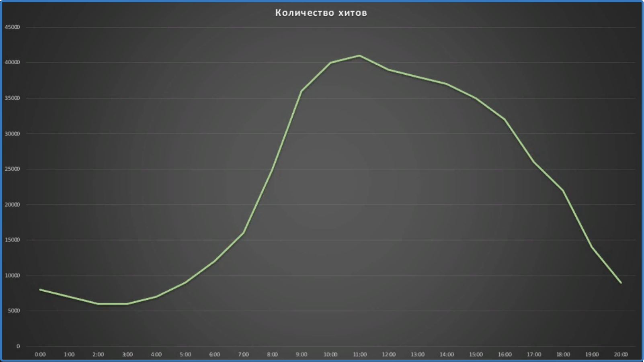Select the 45000 y-axis label
Viewport: 644px width, 362px height.
point(12,27)
